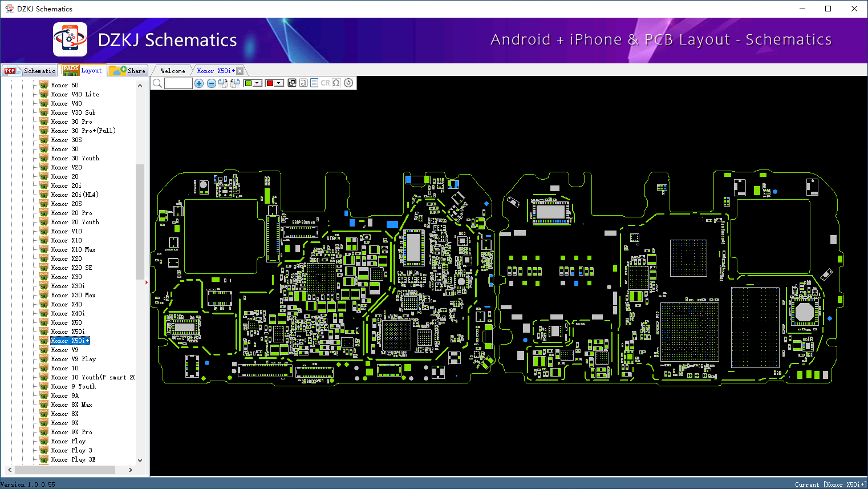868x489 pixels.
Task: Choose Honor X20 SE from the tree
Action: pos(71,268)
